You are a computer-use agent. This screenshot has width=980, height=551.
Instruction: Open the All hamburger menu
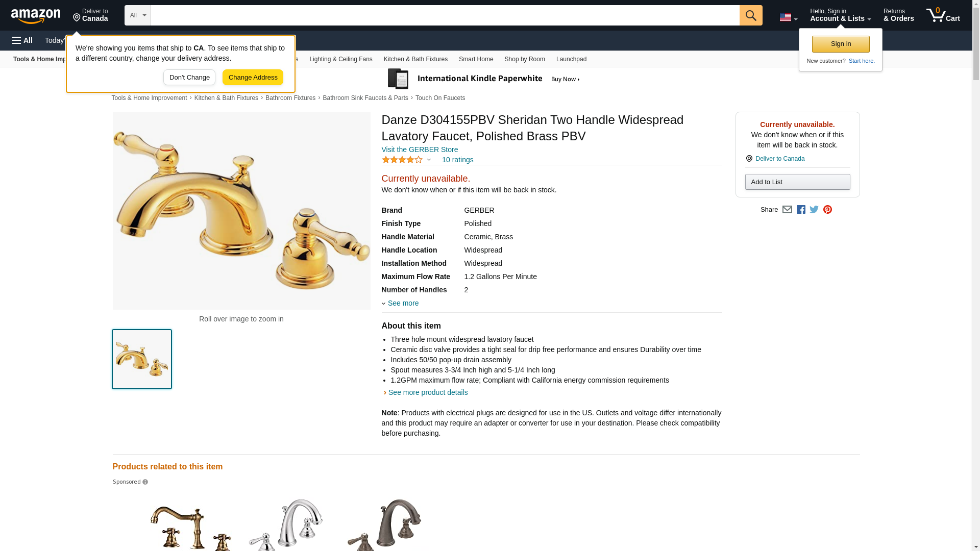pos(22,40)
